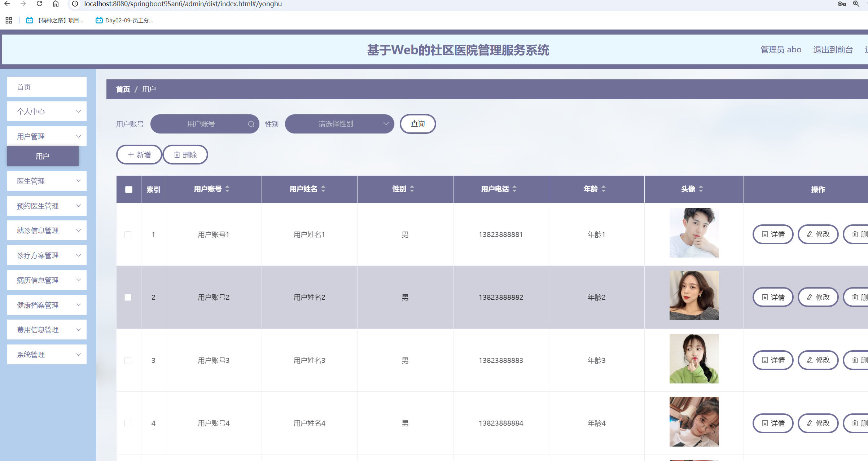Click 首页 in the breadcrumb
Viewport: 868px width, 461px height.
click(123, 89)
